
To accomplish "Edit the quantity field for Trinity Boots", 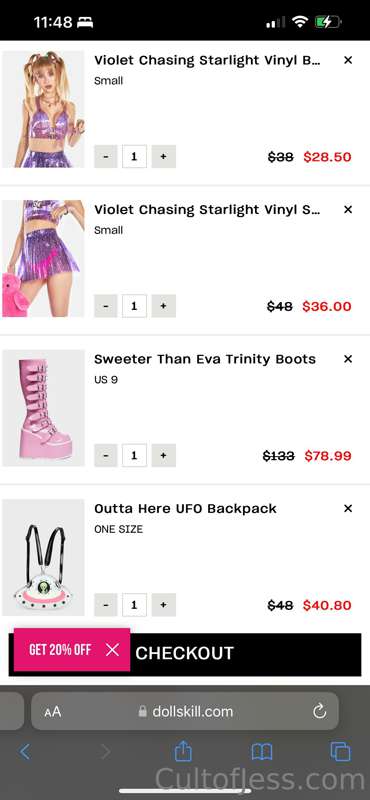I will (134, 456).
